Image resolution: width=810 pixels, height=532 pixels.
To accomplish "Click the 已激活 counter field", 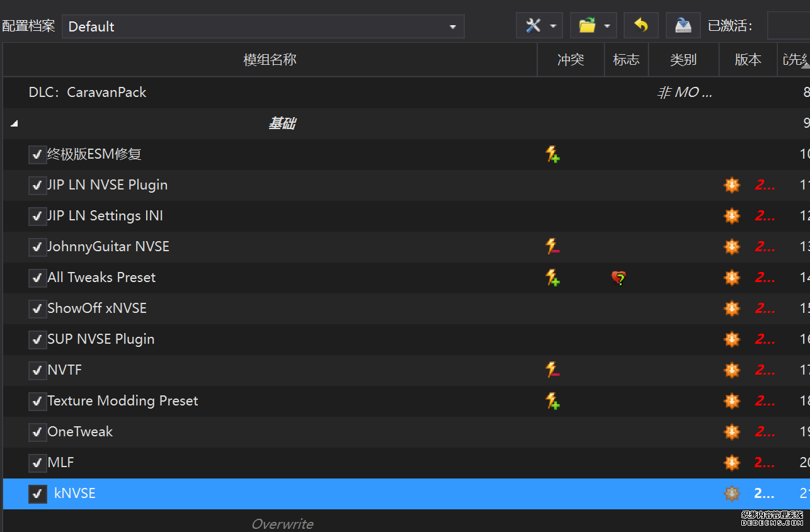I will tap(788, 26).
